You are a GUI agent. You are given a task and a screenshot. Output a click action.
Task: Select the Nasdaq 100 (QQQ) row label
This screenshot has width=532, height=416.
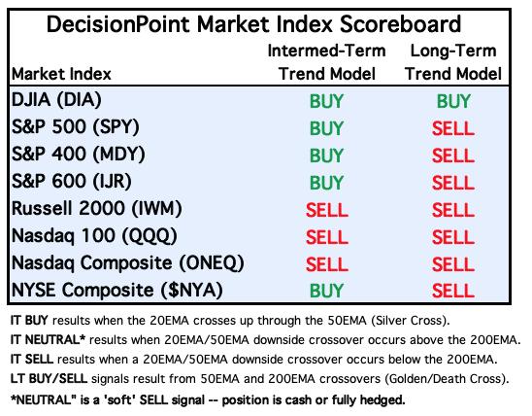click(94, 236)
